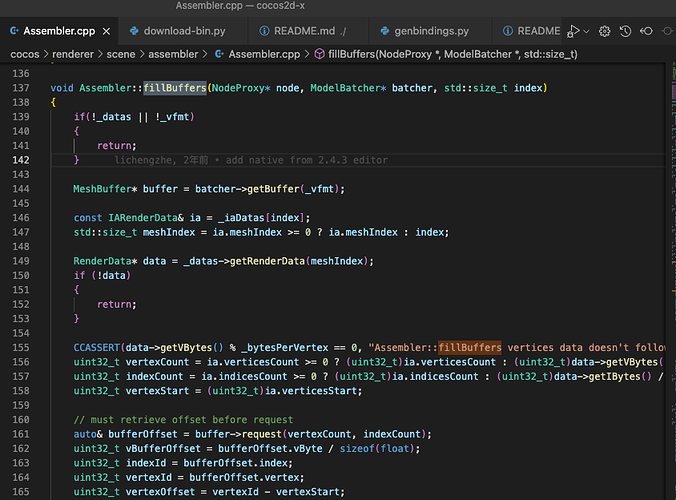The height and width of the screenshot is (500, 676).
Task: Click 'getRenderData' on line 149
Action: click(267, 261)
